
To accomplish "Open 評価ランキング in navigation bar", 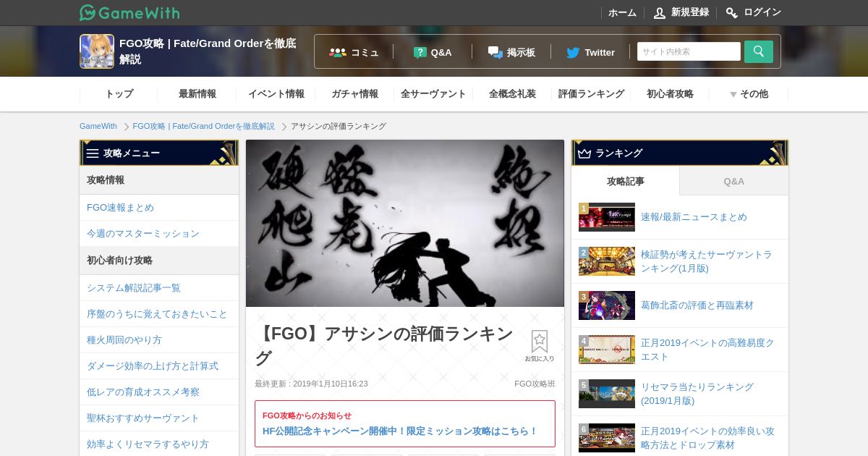I will click(x=592, y=94).
